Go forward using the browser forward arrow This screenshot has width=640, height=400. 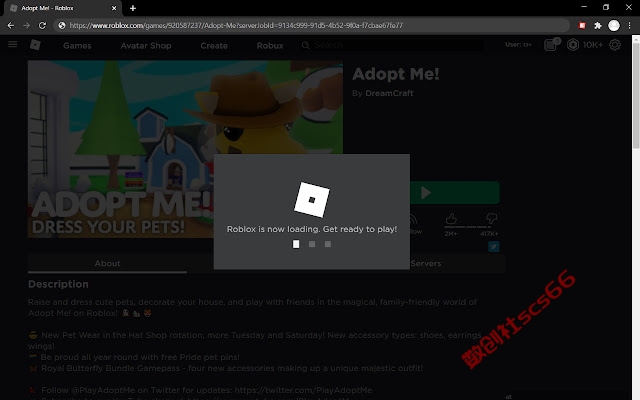point(27,25)
